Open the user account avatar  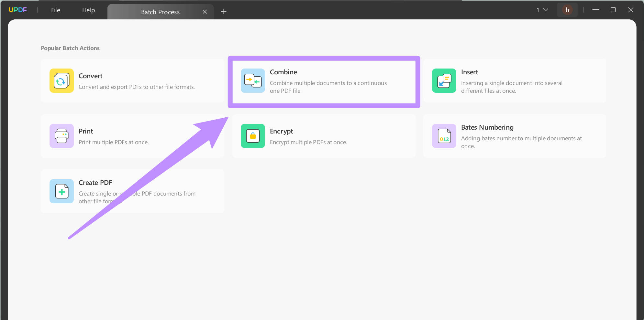[x=567, y=10]
